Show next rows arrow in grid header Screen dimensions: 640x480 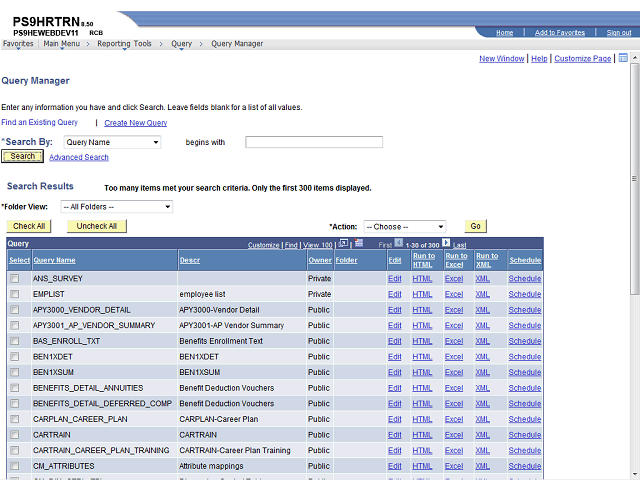446,243
